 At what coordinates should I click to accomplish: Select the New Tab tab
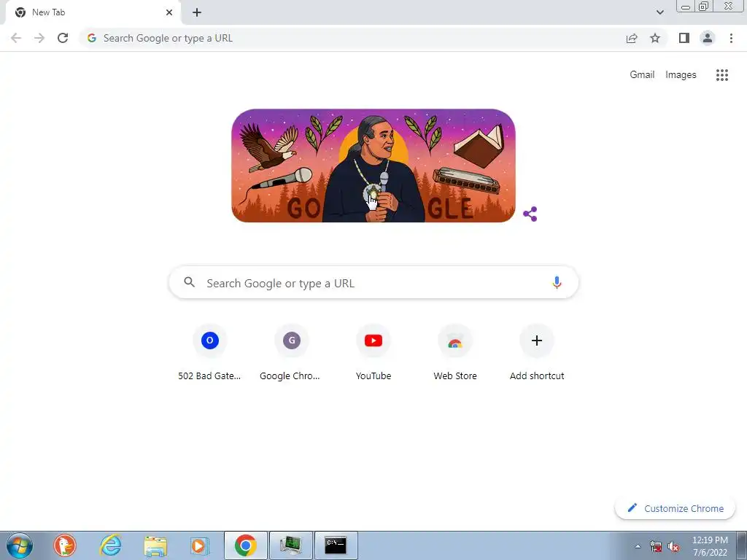point(93,12)
